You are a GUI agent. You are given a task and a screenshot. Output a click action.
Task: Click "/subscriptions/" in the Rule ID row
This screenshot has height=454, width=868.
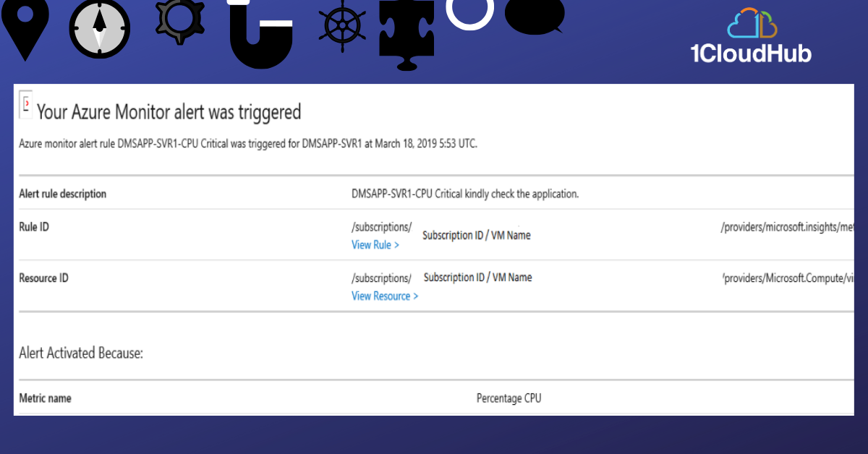click(381, 227)
